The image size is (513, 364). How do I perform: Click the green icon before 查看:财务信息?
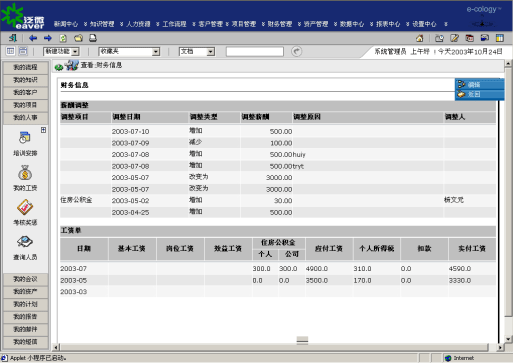59,67
